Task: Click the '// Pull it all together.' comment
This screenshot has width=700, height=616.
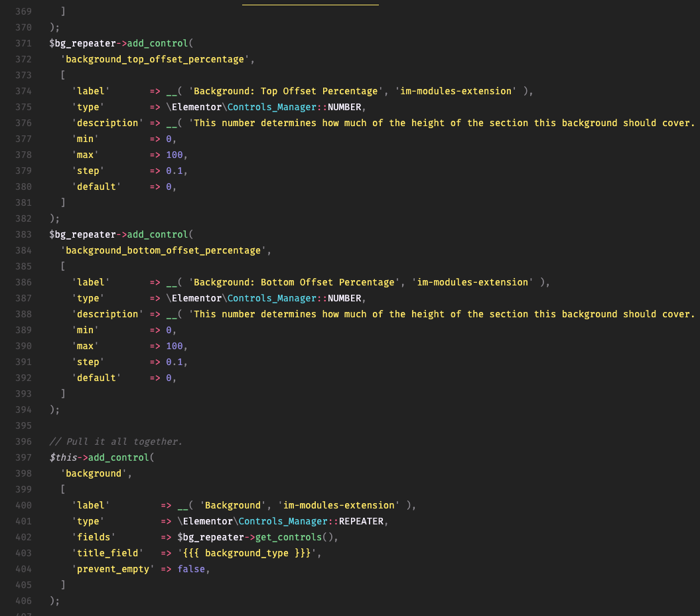Action: 115,442
